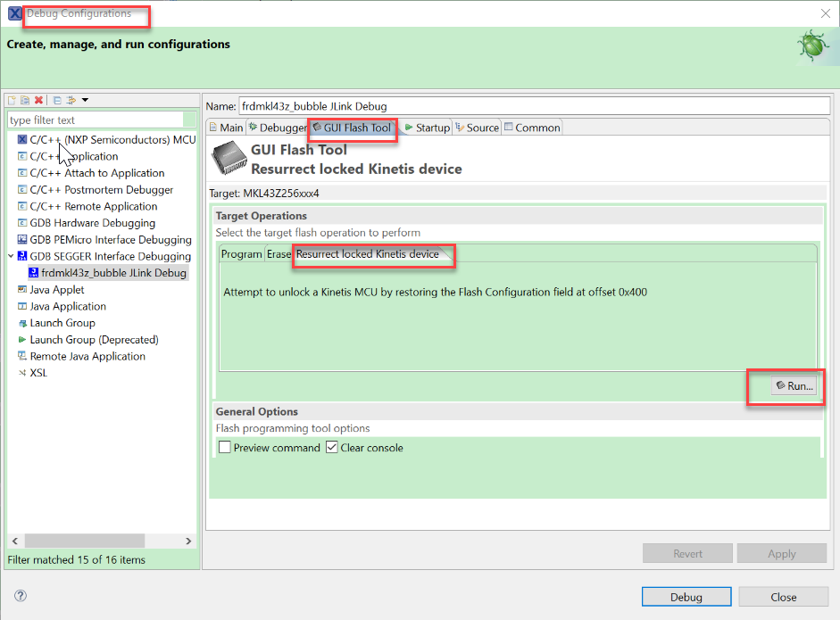This screenshot has width=840, height=620.
Task: Click the frdmkl43z_bubble JLink Debug icon
Action: tap(33, 272)
